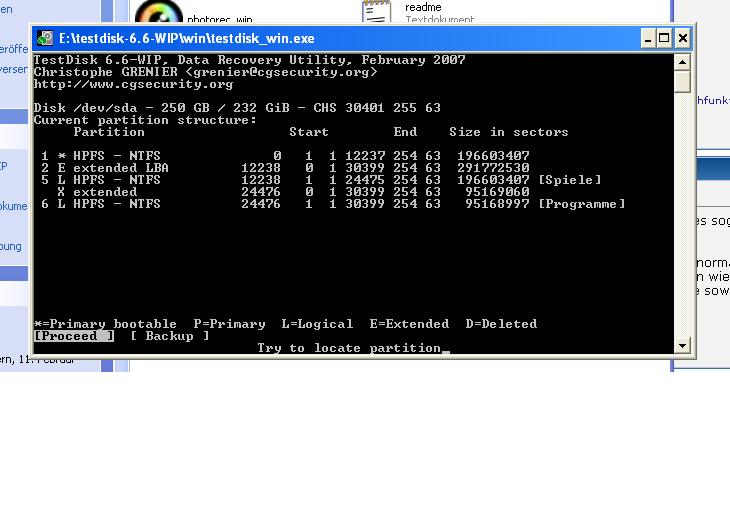Screen dimensions: 730x512
Task: Minimize the testdisk console window
Action: 648,38
